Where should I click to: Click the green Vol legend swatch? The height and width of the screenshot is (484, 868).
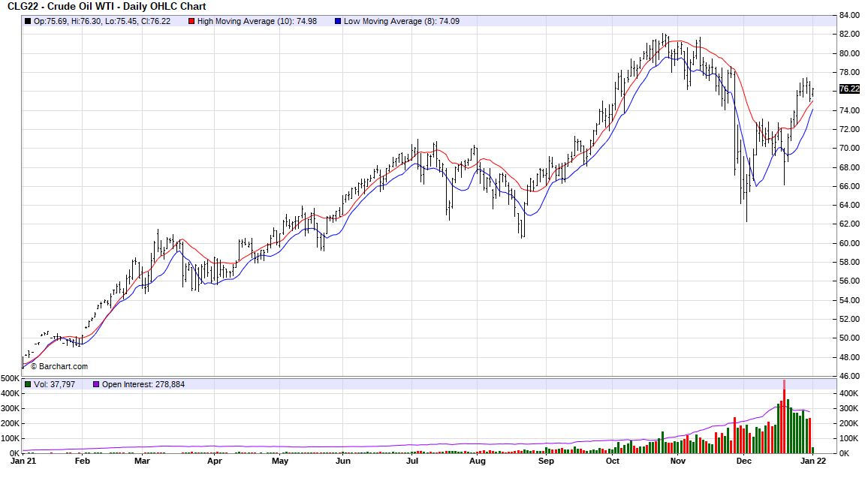28,384
